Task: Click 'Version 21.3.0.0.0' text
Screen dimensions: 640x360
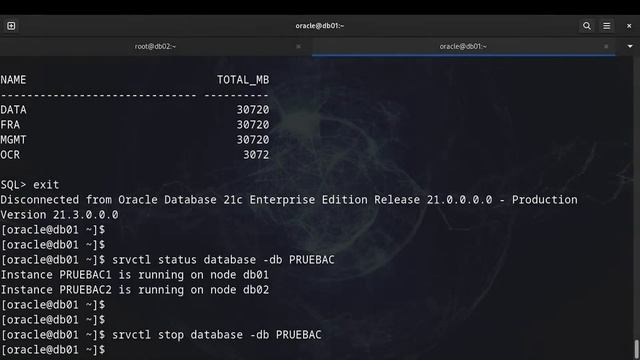Action: [59, 215]
